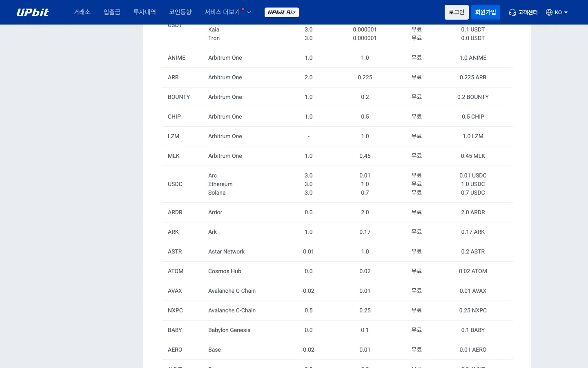This screenshot has height=368, width=588.
Task: Click Avalanche C-Chain in NXPC row
Action: (232, 310)
